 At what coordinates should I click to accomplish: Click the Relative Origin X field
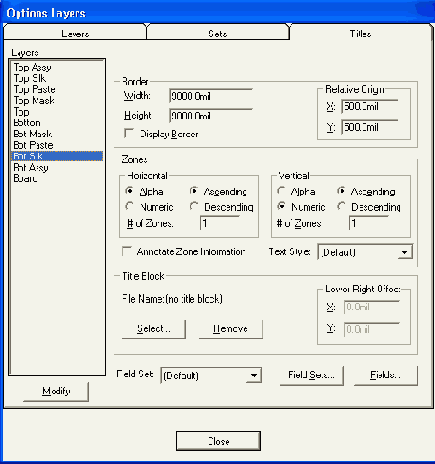(x=370, y=107)
